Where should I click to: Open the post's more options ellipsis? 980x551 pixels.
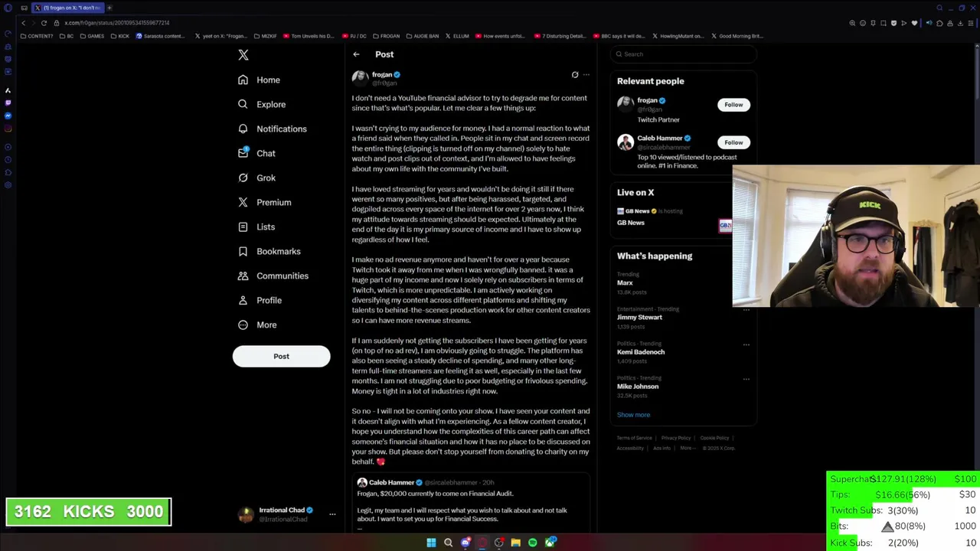point(586,75)
